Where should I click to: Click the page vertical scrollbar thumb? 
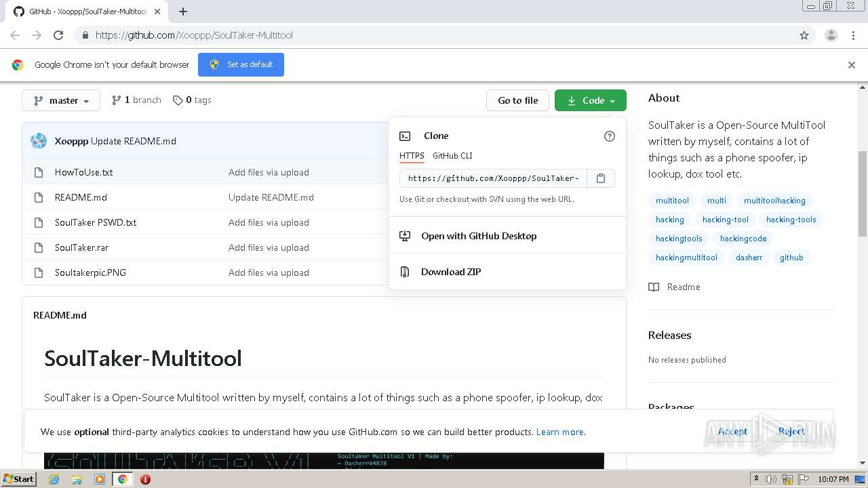click(863, 194)
